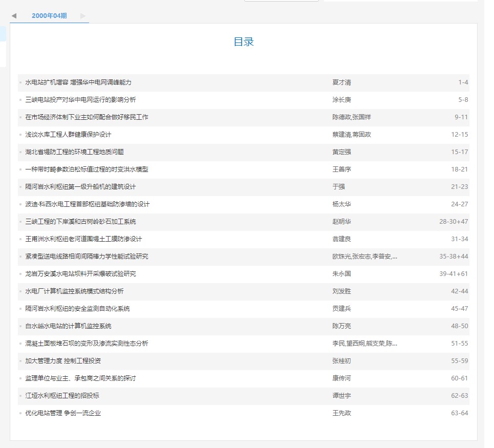Click author name 夏才清

(x=341, y=82)
